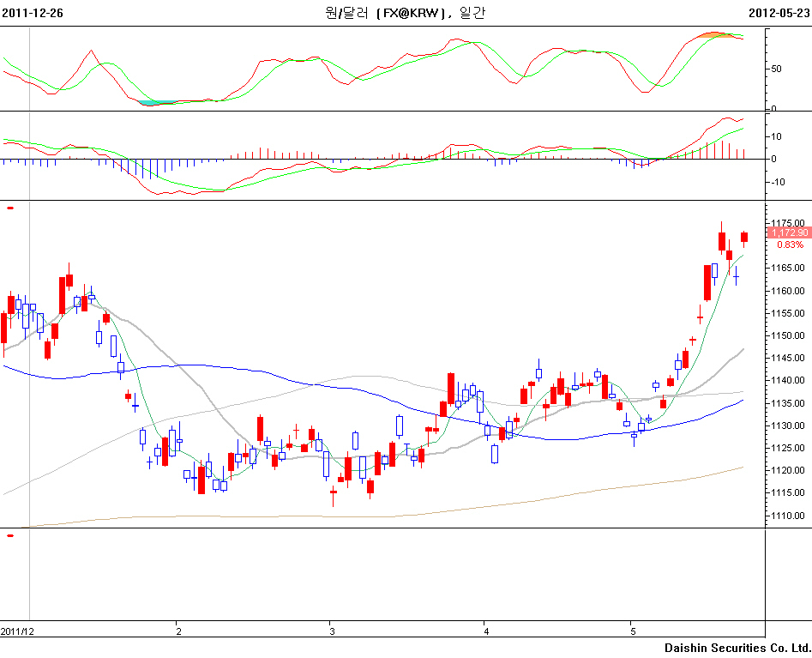Image resolution: width=812 pixels, height=658 pixels.
Task: Click the cyan oversold fill in the oscillator
Action: click(x=152, y=102)
